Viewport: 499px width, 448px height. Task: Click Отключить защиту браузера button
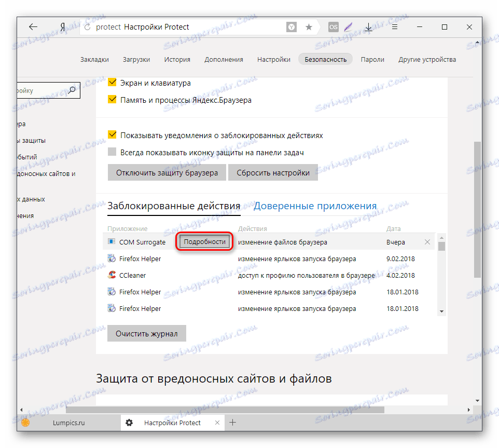[x=167, y=172]
